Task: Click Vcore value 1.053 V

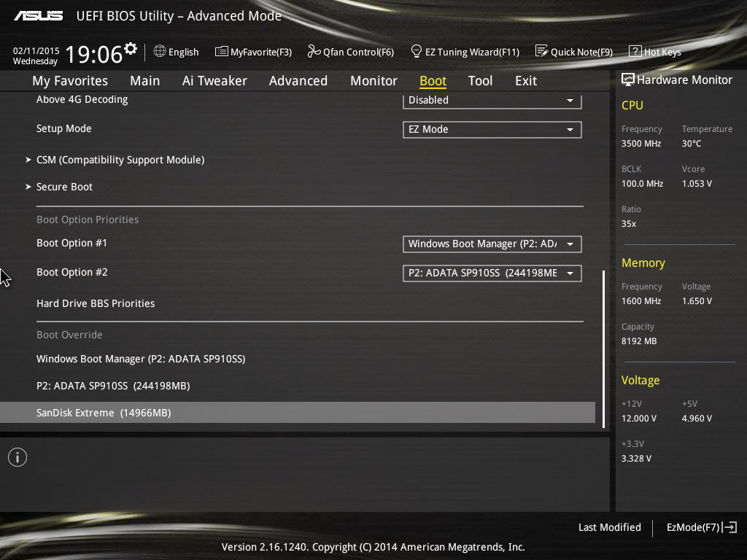Action: [697, 183]
